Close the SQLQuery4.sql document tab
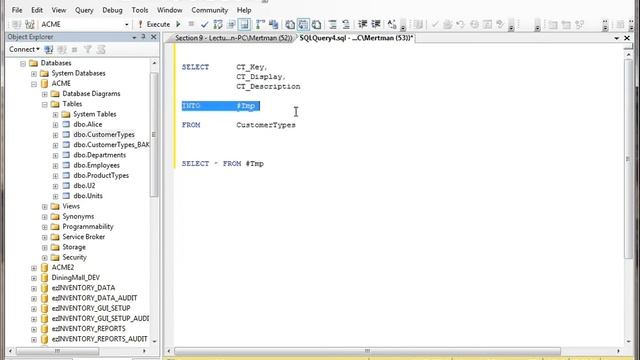Image resolution: width=640 pixels, height=360 pixels. point(627,38)
